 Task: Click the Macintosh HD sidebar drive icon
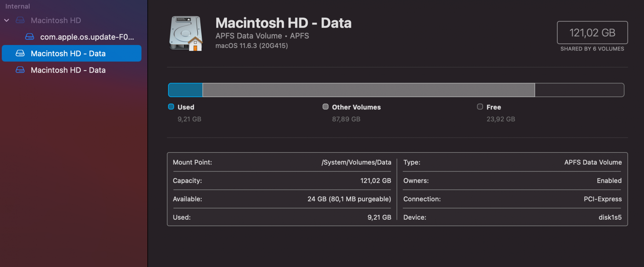[x=20, y=20]
